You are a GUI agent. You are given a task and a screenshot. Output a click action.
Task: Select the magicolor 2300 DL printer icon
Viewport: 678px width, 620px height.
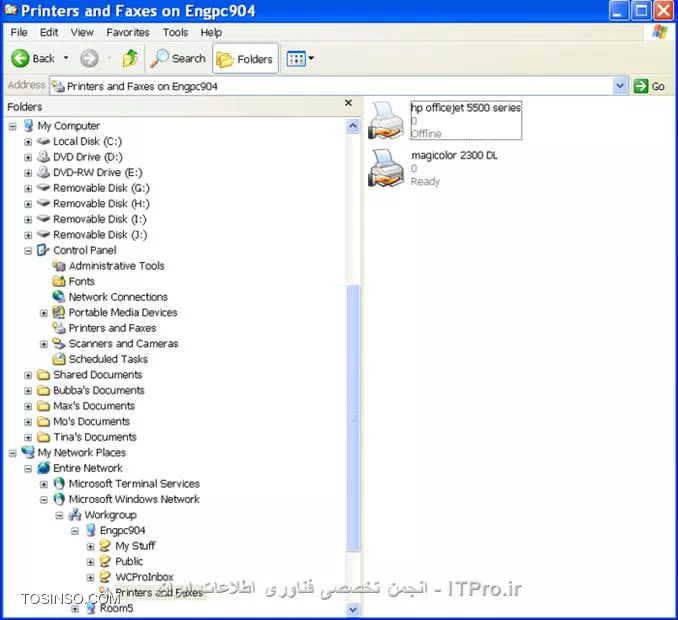point(386,168)
